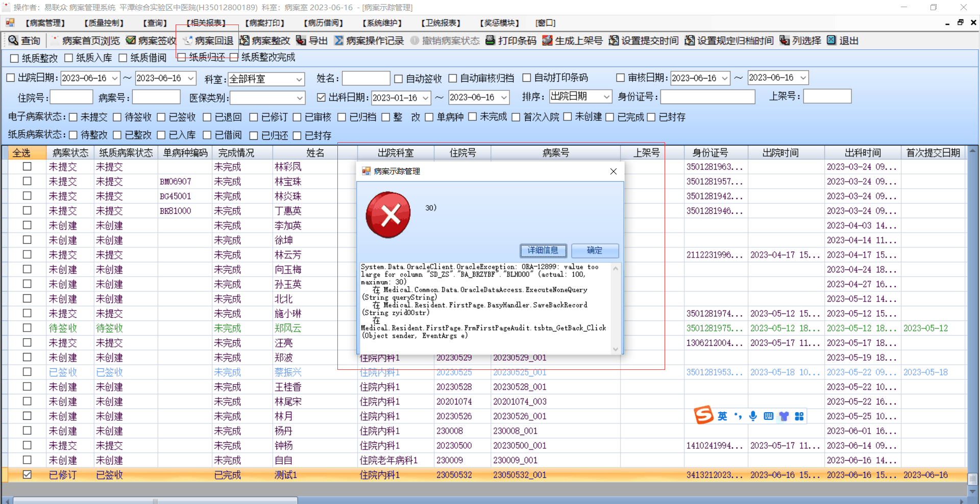Click the Sogou input method S logo
Image resolution: width=980 pixels, height=504 pixels.
point(703,415)
